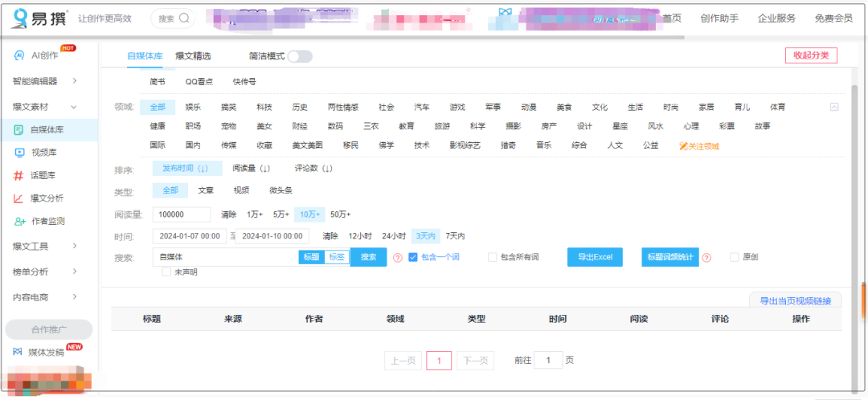Select the 24小时 time filter

click(394, 236)
